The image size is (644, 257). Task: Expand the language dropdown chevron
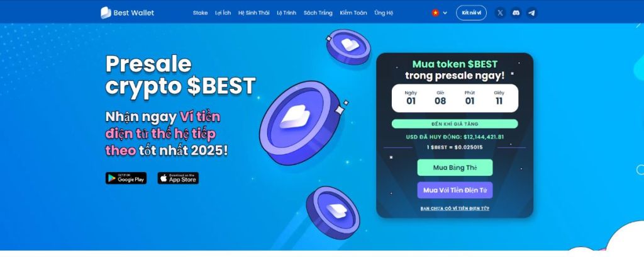point(445,13)
